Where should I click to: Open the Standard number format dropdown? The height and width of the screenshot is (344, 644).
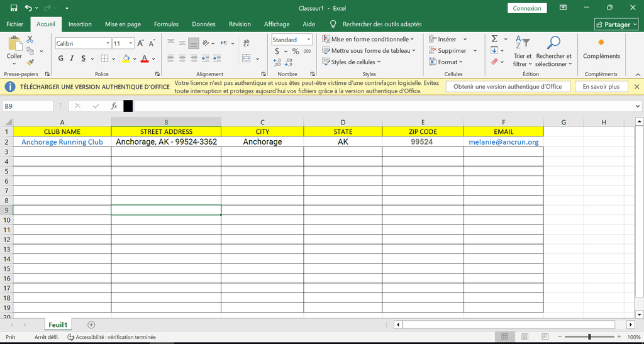308,40
